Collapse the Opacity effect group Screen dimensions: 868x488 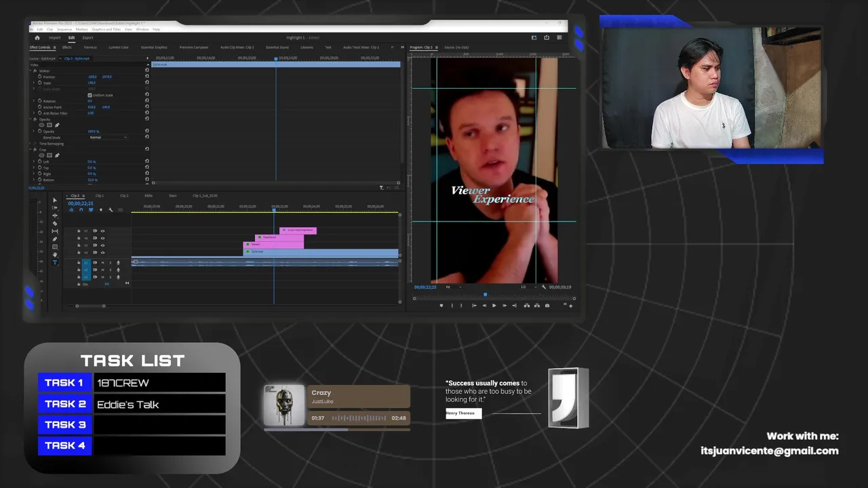(30, 119)
